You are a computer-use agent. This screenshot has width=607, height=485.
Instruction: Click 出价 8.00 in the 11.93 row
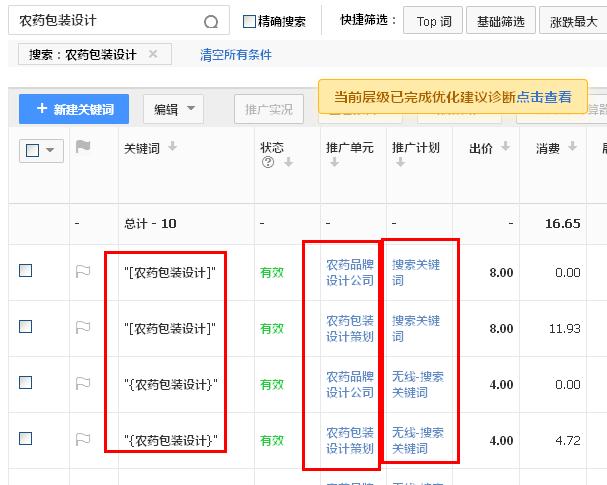[501, 329]
